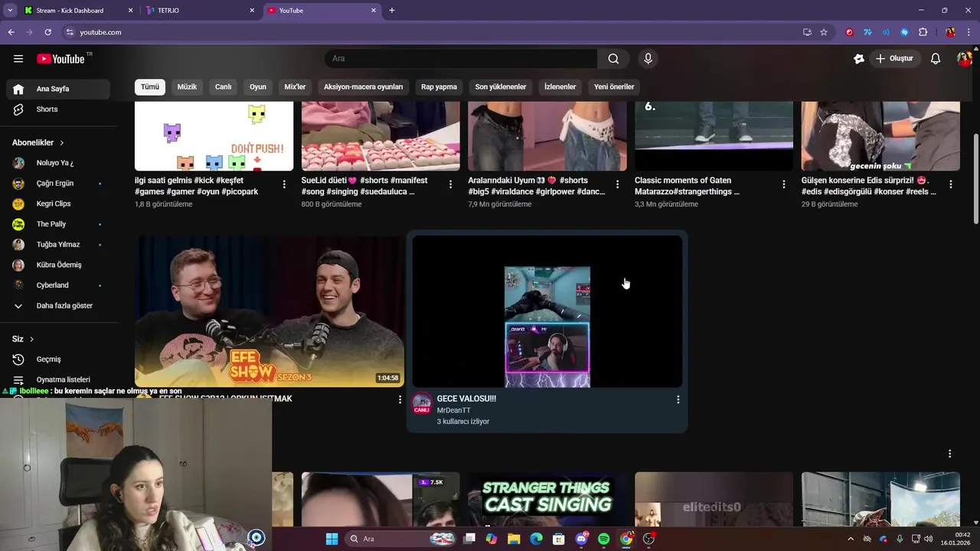Viewport: 980px width, 551px height.
Task: Open Spotify from the taskbar
Action: [603, 539]
